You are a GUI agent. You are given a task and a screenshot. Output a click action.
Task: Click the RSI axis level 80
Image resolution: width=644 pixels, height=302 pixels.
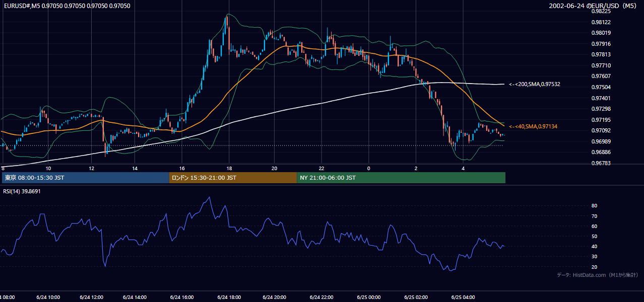[x=594, y=206]
